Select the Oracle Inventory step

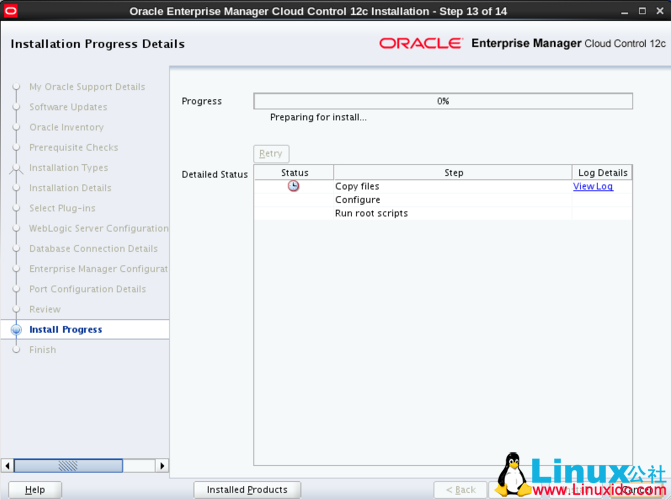[66, 127]
